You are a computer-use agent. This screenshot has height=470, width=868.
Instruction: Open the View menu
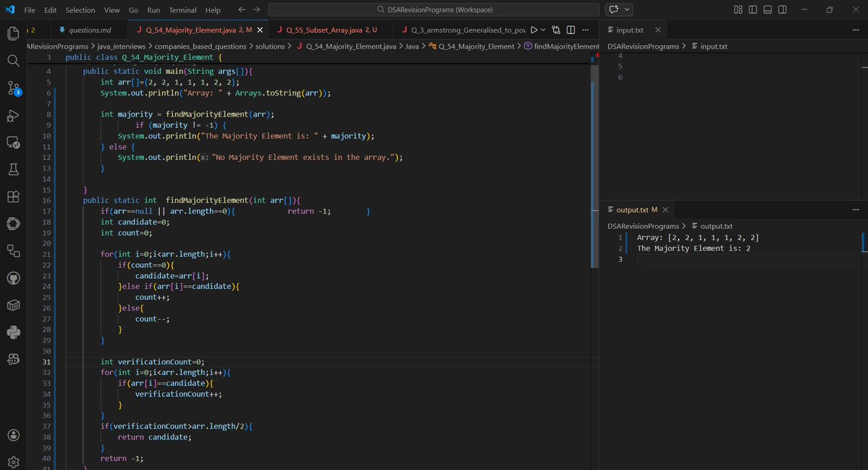point(111,10)
